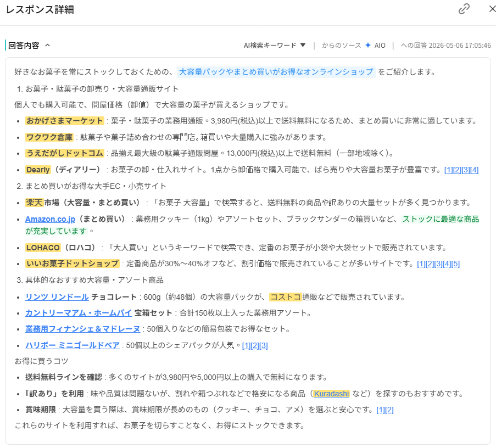Open citation [4] in the Dearly row
Screen dimensions: 496x448
click(474, 170)
